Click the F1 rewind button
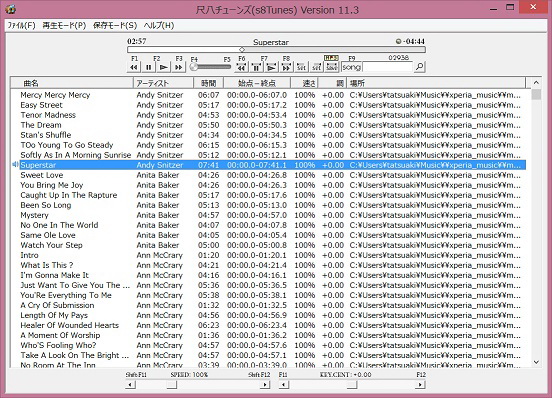The height and width of the screenshot is (398, 552). click(x=134, y=67)
